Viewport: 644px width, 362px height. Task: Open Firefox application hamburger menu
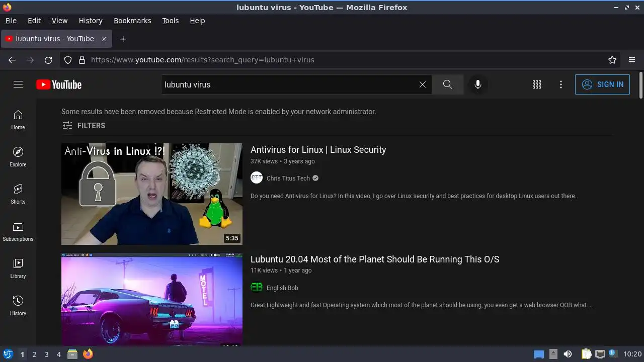(632, 60)
